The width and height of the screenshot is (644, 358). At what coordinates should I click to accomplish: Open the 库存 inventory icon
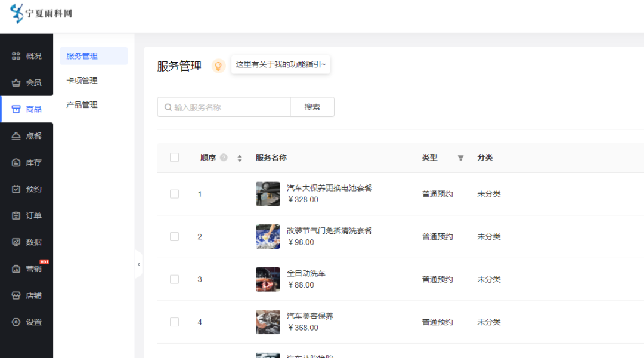[16, 163]
